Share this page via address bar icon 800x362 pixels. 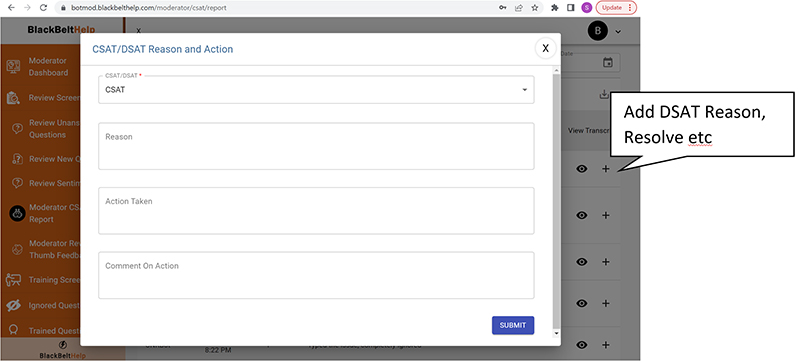518,8
